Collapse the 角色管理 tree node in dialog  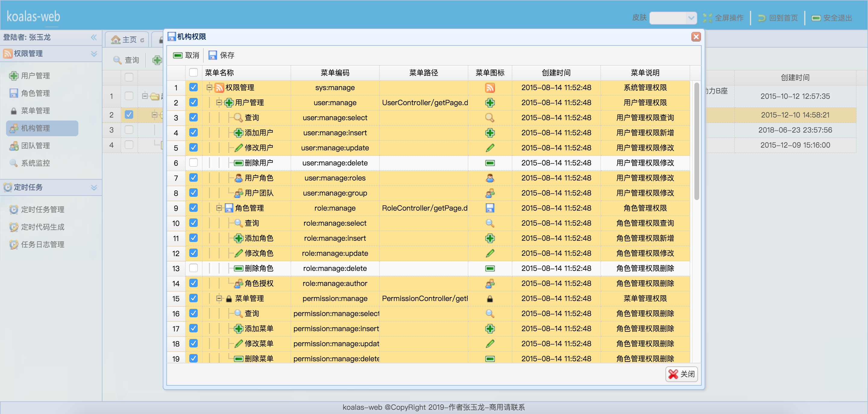[219, 208]
